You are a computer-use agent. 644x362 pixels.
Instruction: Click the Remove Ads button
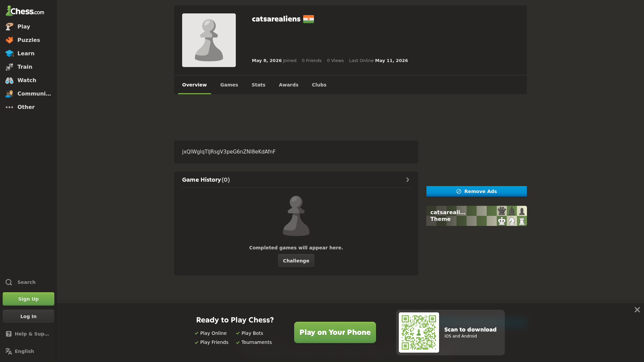477,191
